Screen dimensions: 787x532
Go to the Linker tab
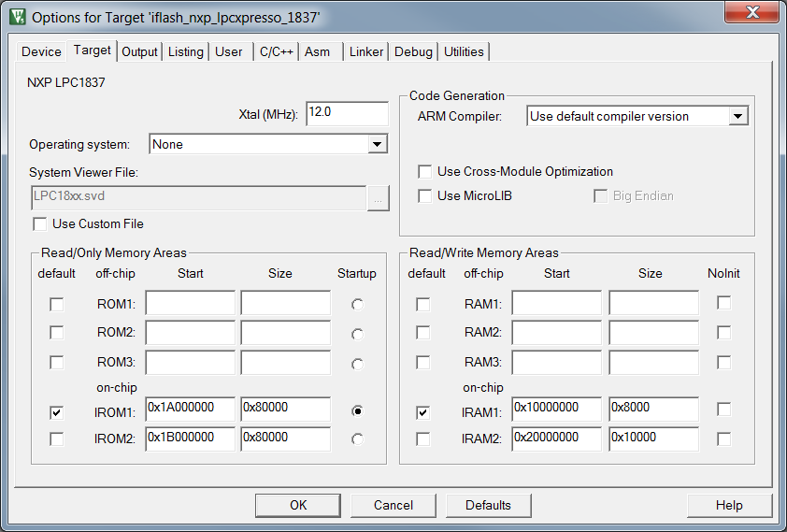coord(366,52)
